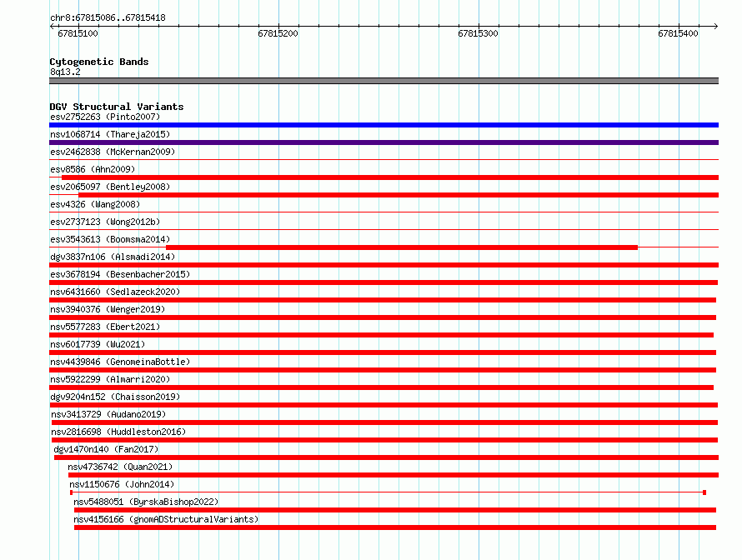Click the nsv2816698 (Huddleston2016) label
The height and width of the screenshot is (560, 742).
[x=118, y=432]
